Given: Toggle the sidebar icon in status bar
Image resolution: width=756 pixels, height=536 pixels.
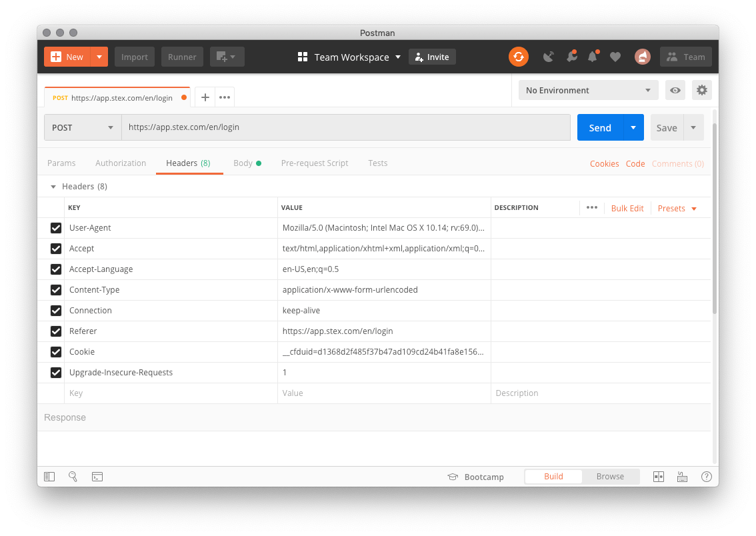Looking at the screenshot, I should [49, 477].
